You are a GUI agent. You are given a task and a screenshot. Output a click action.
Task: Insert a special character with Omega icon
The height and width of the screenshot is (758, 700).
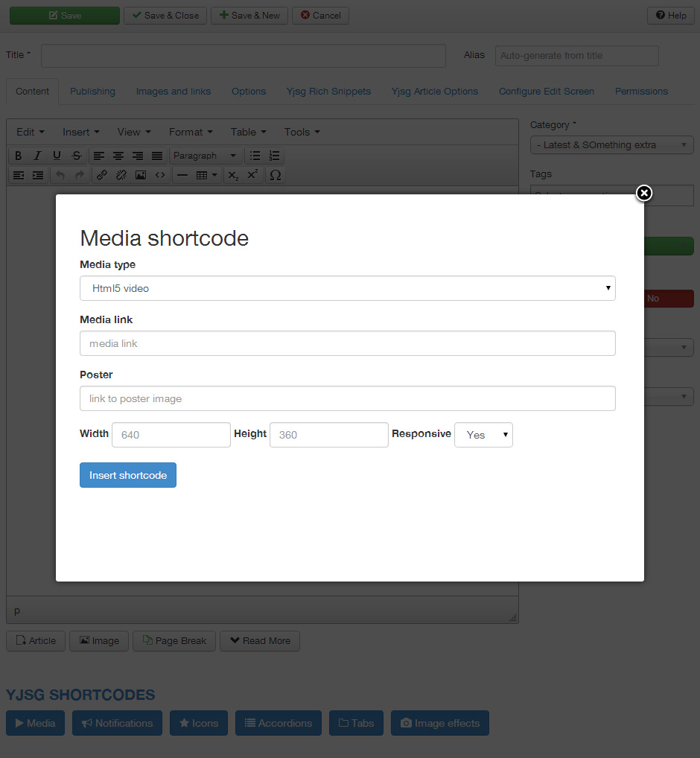click(x=276, y=175)
